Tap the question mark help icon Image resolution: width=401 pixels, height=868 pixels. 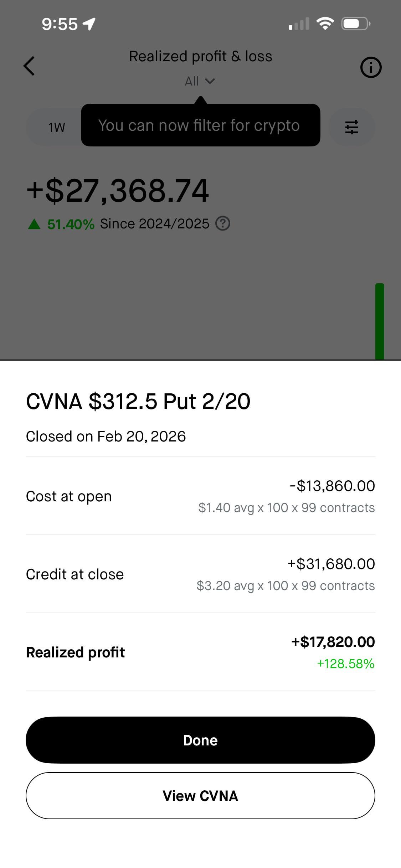pyautogui.click(x=223, y=224)
